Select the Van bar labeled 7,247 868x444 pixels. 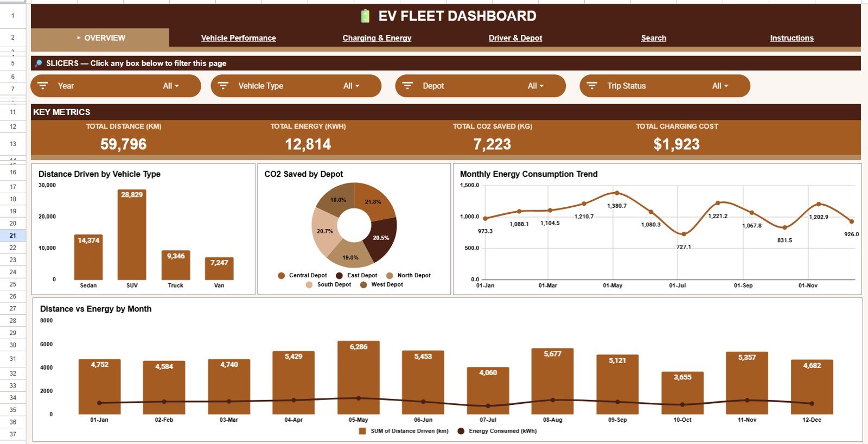point(219,269)
